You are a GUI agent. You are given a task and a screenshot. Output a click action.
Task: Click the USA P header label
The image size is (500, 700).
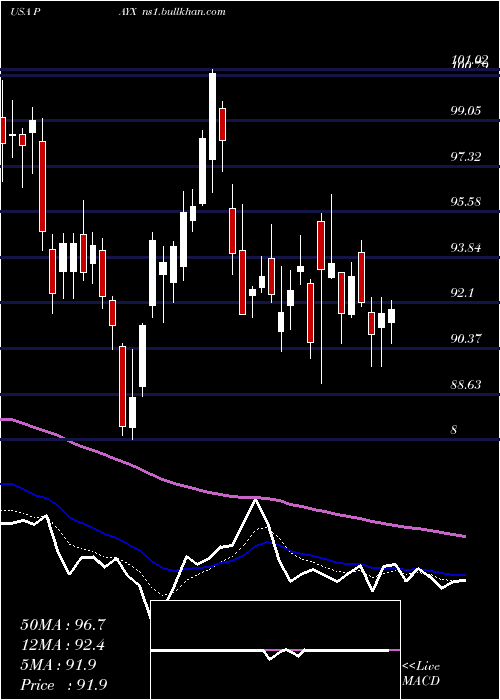coord(25,12)
